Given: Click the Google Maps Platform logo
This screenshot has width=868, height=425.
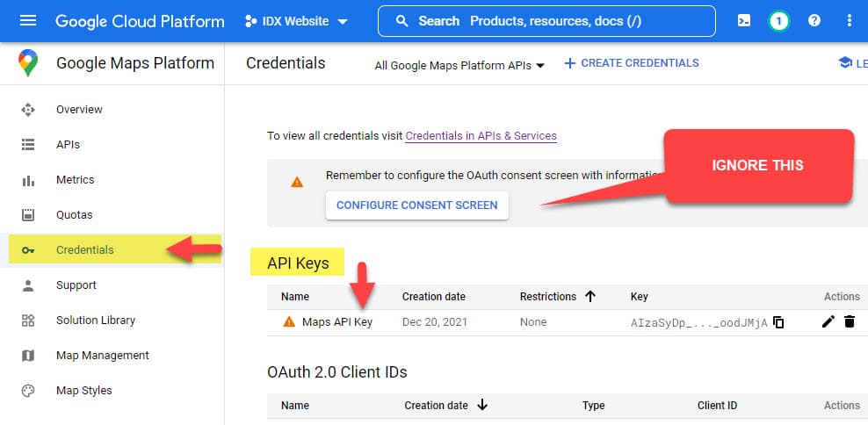Looking at the screenshot, I should tap(28, 63).
